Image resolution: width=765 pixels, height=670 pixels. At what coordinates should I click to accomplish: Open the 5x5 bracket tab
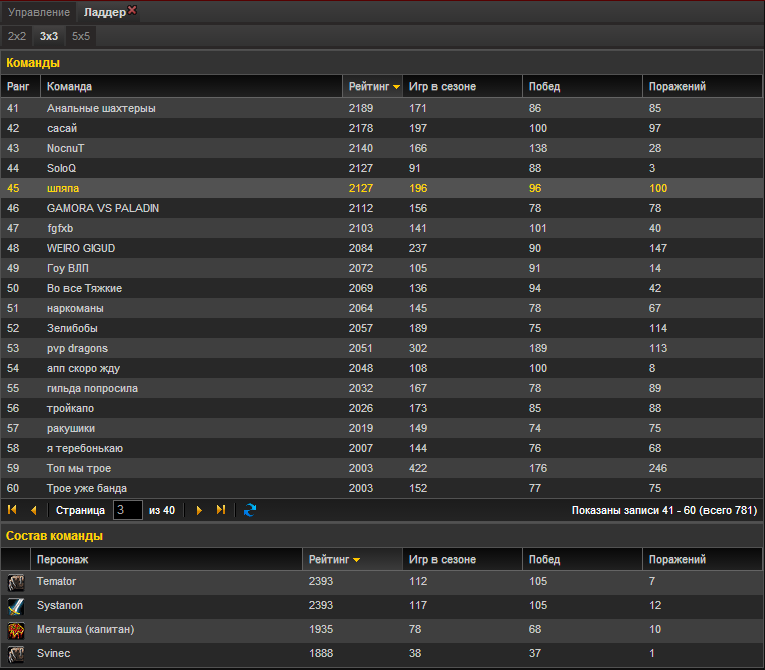click(x=80, y=36)
